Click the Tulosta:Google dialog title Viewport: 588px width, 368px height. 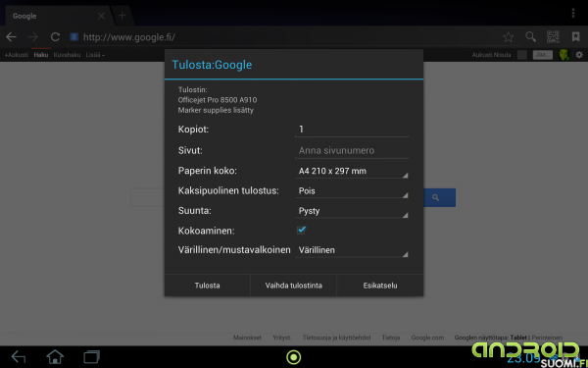212,65
